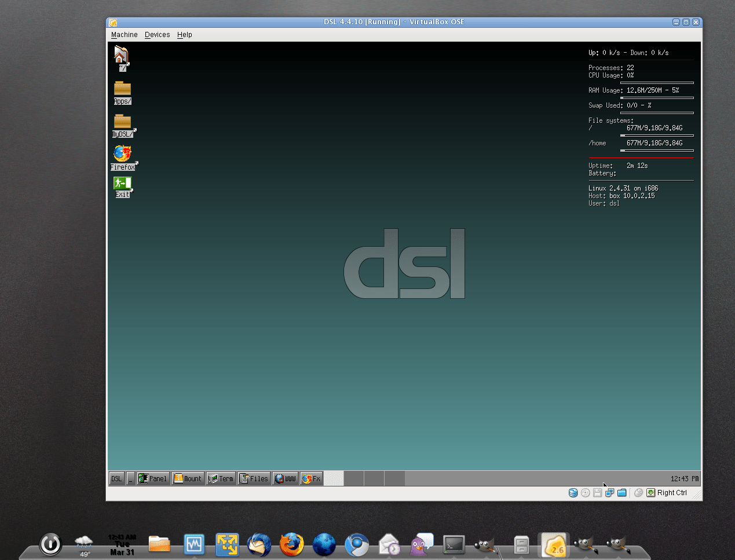Click the "Uptime: 2m 12s" text

pos(618,166)
